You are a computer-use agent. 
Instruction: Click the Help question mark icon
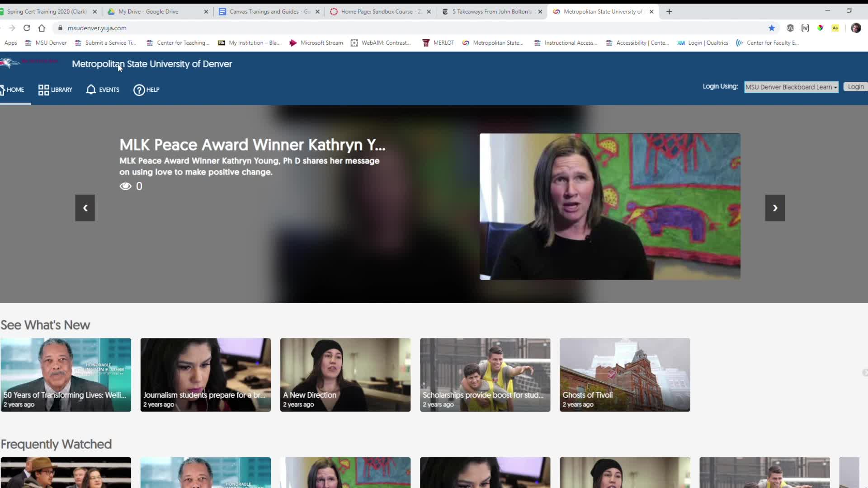click(139, 90)
